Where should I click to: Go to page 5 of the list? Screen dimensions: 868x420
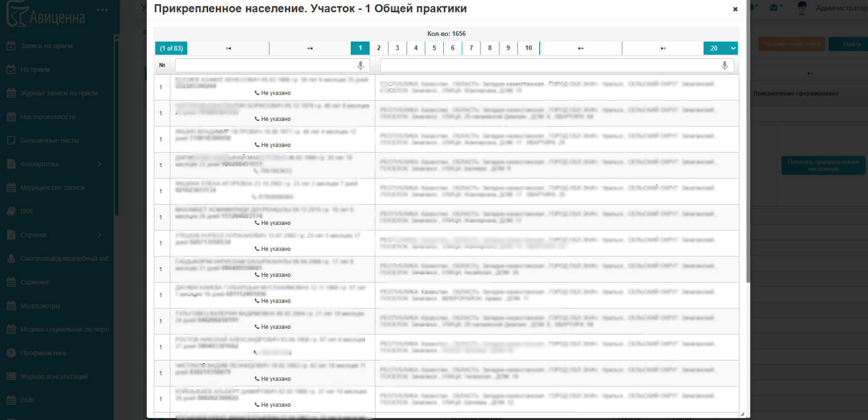[x=434, y=48]
